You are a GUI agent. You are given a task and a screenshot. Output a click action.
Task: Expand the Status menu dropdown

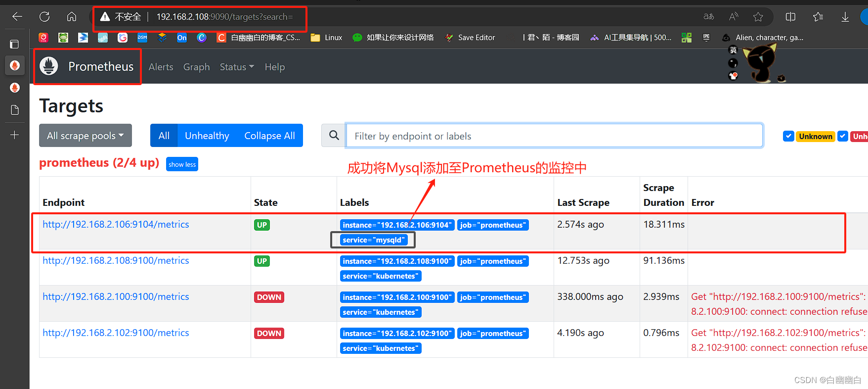[x=237, y=67]
